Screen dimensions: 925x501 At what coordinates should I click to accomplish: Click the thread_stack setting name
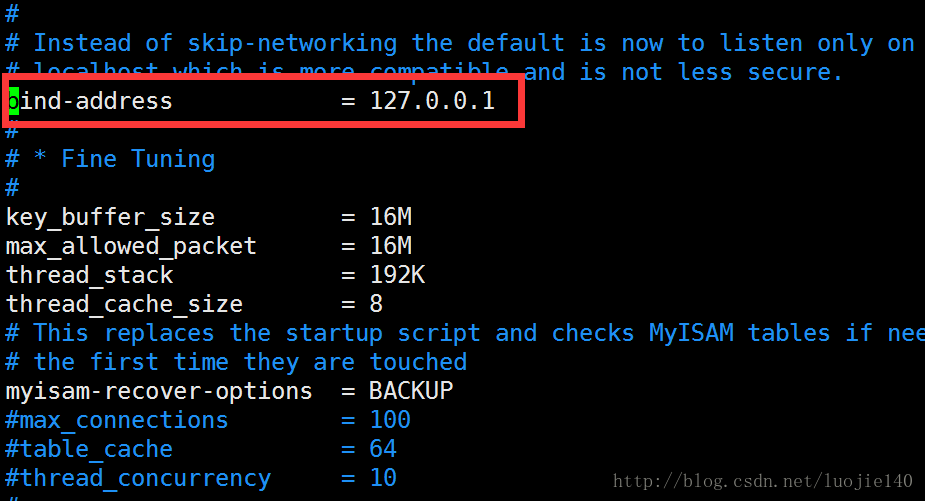(x=89, y=275)
